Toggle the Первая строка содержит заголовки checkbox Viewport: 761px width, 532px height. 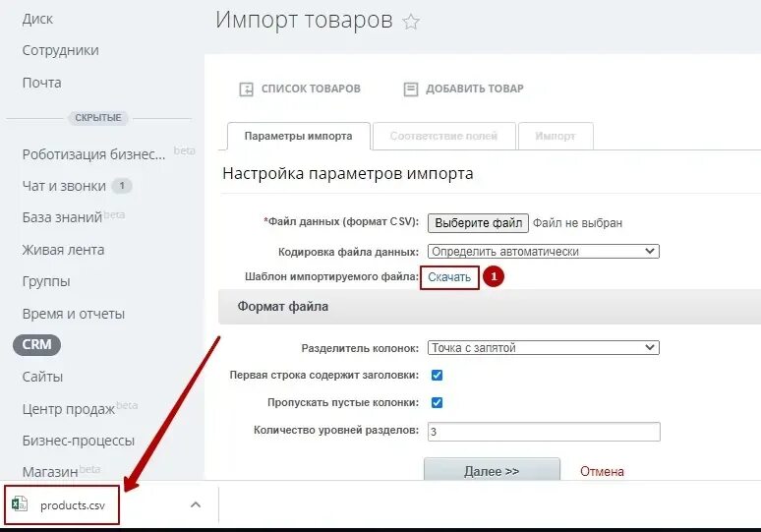point(437,376)
